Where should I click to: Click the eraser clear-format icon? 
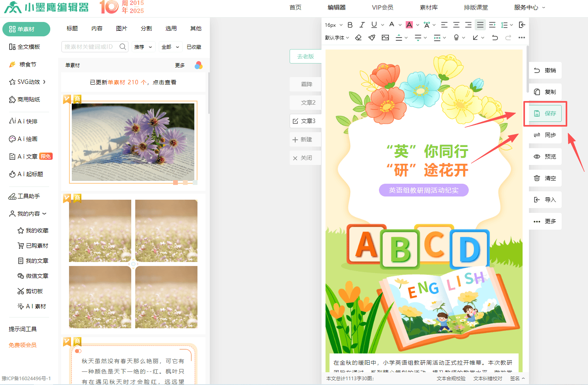tap(358, 38)
